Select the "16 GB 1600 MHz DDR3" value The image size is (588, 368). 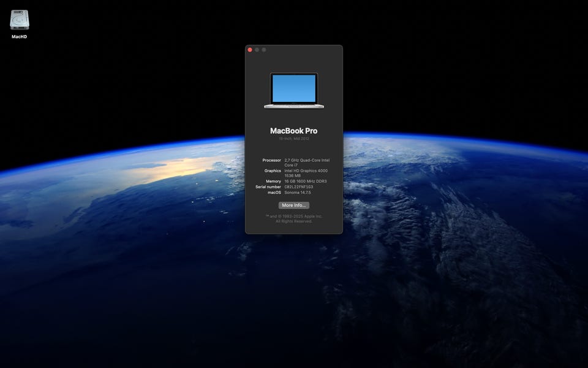click(305, 182)
